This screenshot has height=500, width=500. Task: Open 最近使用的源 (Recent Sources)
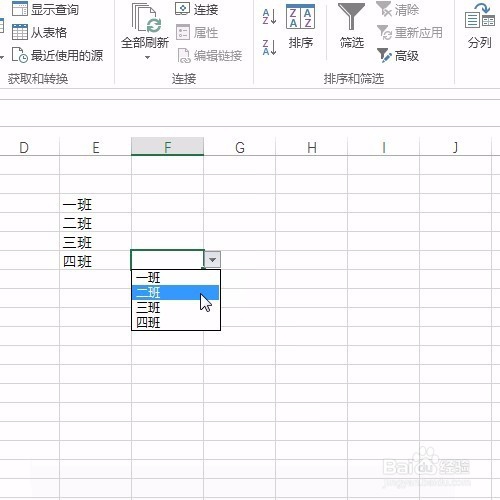click(x=57, y=55)
